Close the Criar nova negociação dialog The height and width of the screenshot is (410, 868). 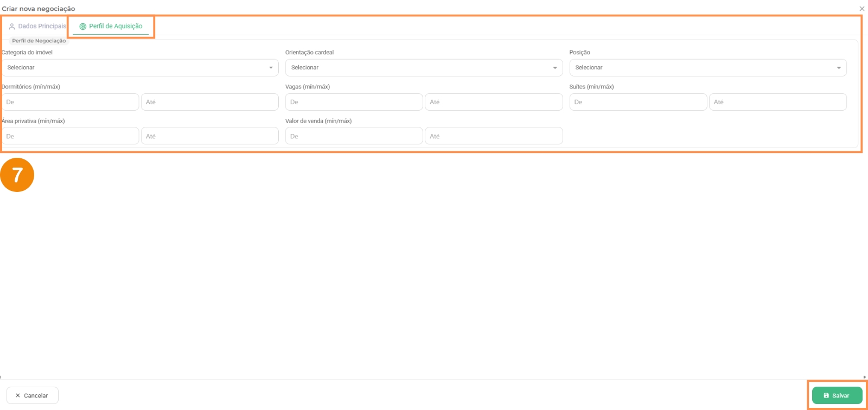[861, 9]
